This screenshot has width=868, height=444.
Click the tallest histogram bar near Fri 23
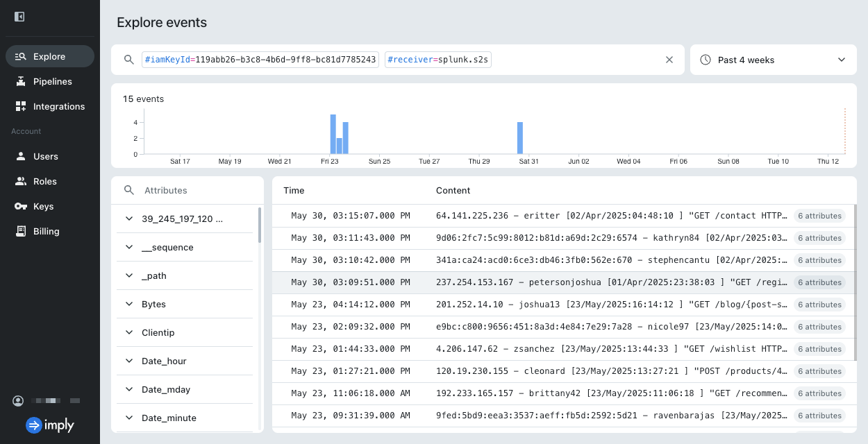(333, 134)
